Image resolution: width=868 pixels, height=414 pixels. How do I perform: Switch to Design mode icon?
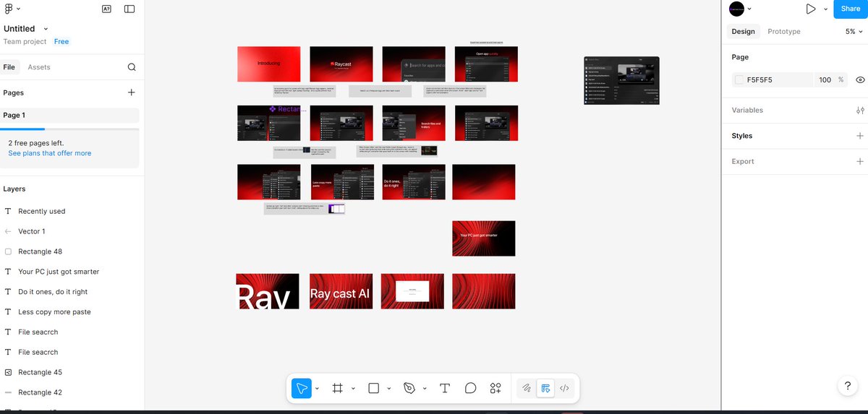point(546,388)
